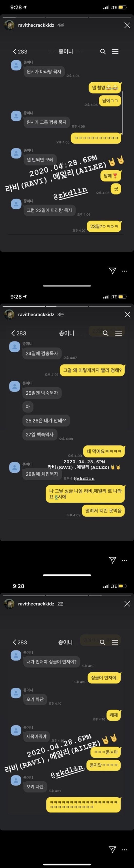Open ravithecrackkidz profile picture on the 4분 story
134x868 pixels.
pos(9,25)
